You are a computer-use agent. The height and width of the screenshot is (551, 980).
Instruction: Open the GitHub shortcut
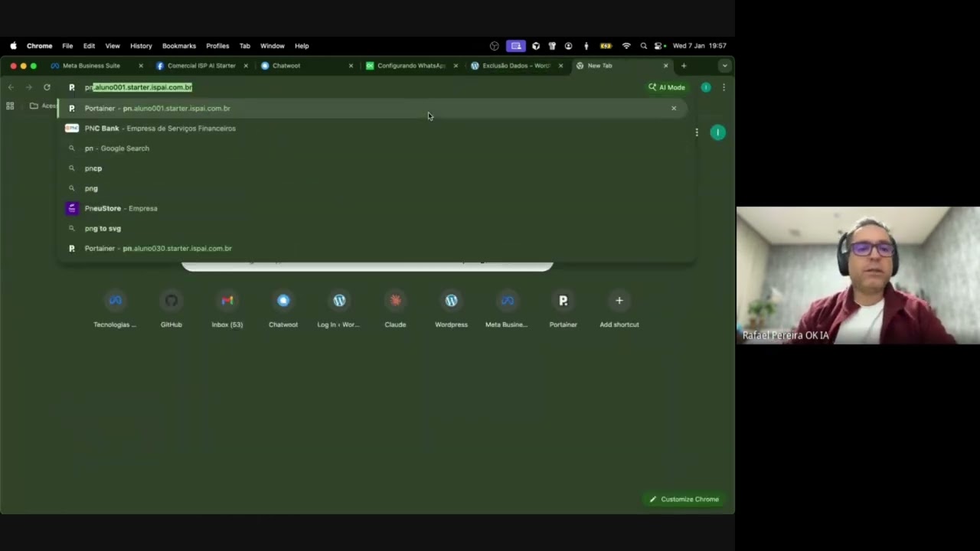tap(171, 308)
